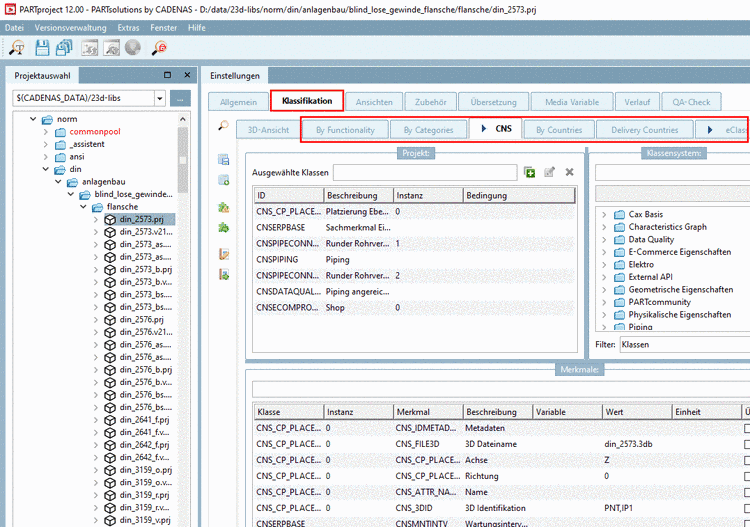Switch to the Allgemein tab
The image size is (750, 527).
(x=238, y=102)
